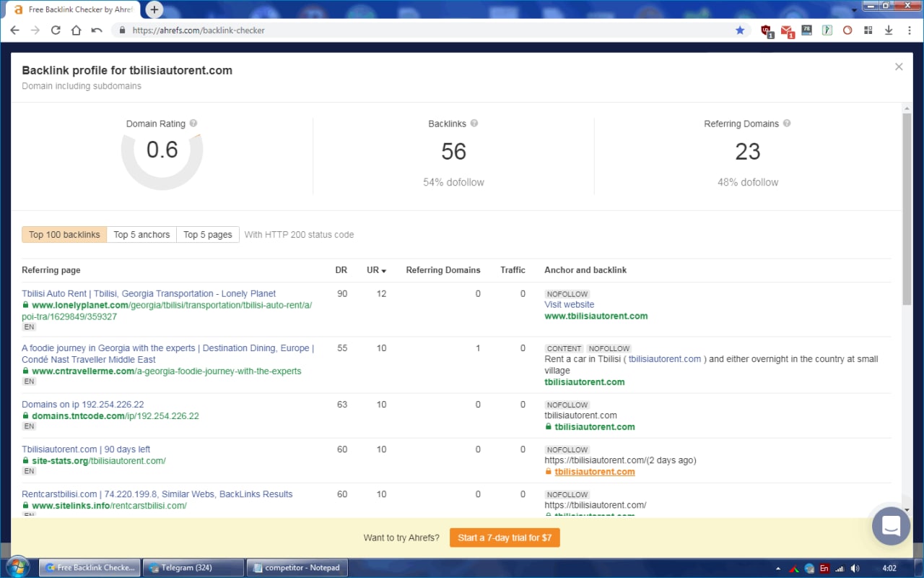Close the backlink profile panel
The width and height of the screenshot is (924, 578).
899,66
